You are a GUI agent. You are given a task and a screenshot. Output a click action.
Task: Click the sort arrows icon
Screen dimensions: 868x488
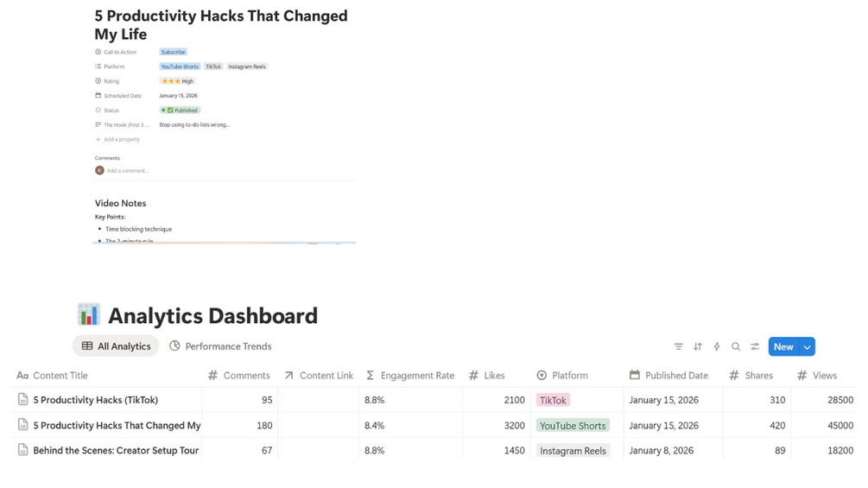tap(698, 346)
